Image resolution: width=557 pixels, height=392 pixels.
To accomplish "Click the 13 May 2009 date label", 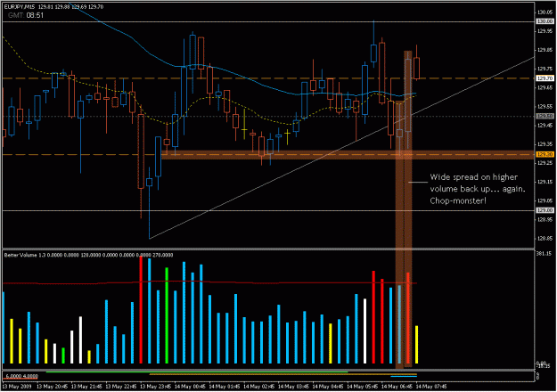I will tap(17, 387).
